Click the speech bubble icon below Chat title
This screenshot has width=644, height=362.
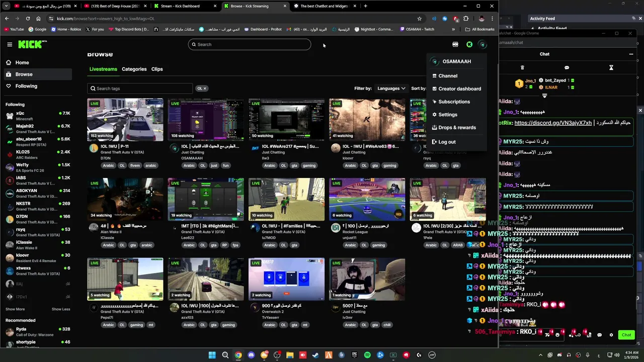point(567,67)
